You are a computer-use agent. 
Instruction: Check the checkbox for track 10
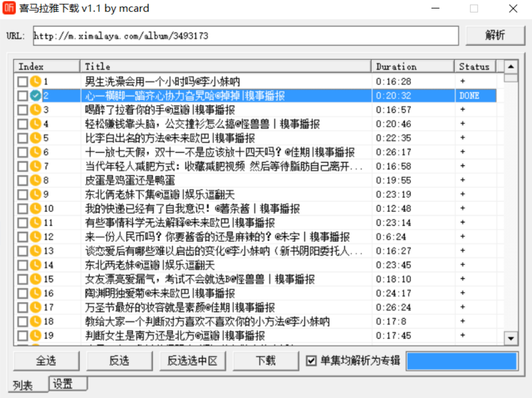coord(23,209)
